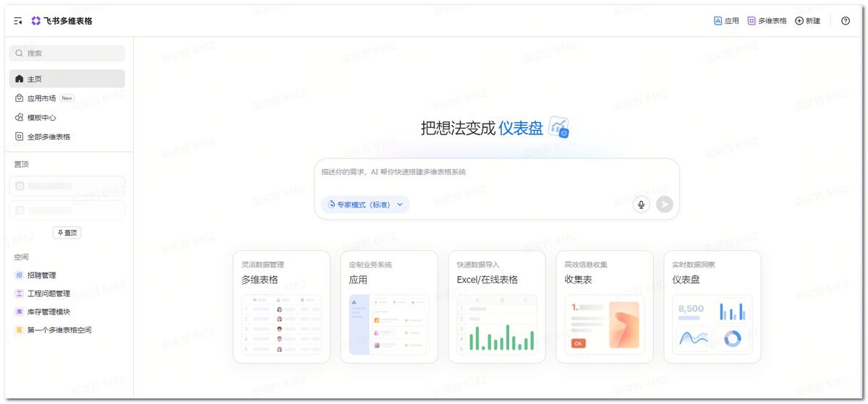Click the 第一个多维表格空间 icon
This screenshot has width=868, height=404.
(20, 330)
